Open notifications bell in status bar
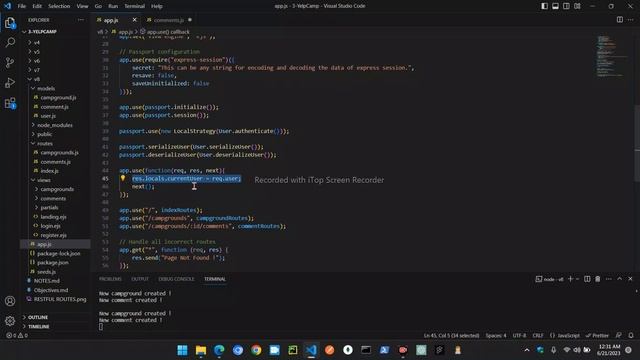The image size is (640, 360). click(631, 335)
